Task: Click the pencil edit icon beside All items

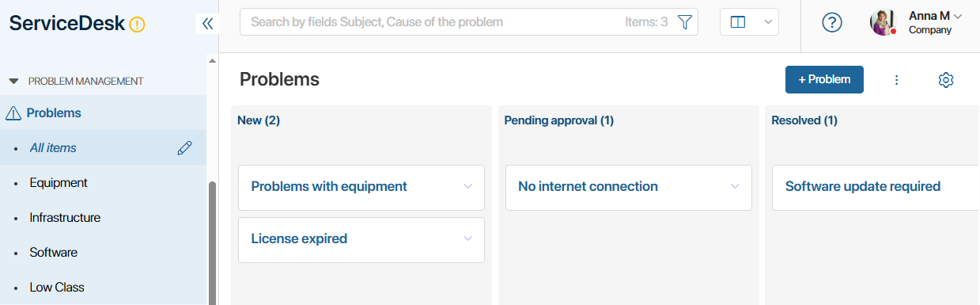Action: point(184,147)
